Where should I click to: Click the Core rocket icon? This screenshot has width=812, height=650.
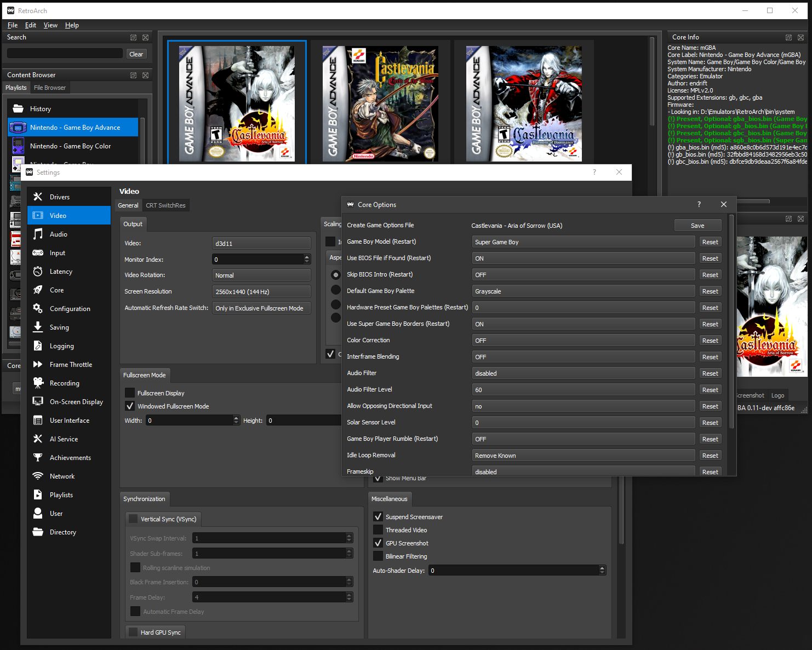(x=38, y=290)
